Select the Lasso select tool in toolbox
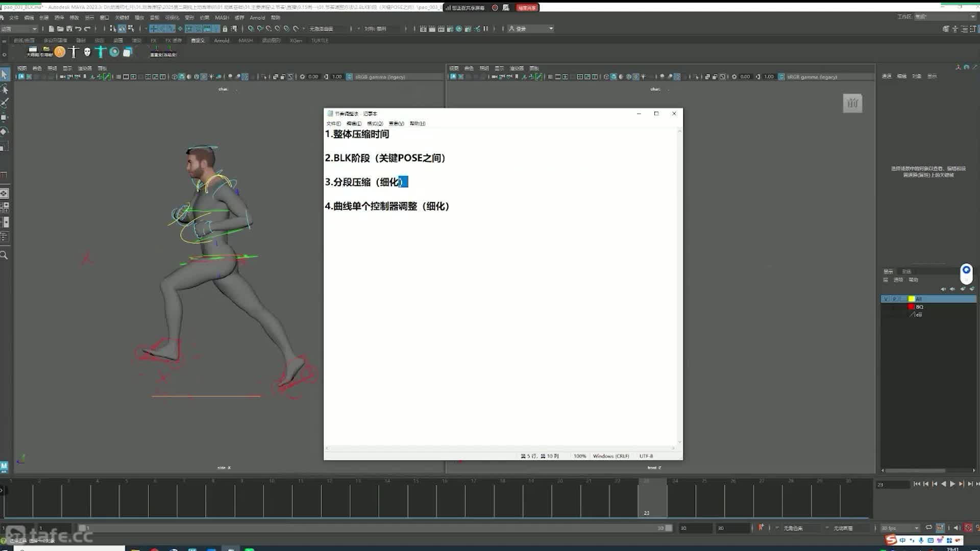The image size is (980, 551). 5,89
